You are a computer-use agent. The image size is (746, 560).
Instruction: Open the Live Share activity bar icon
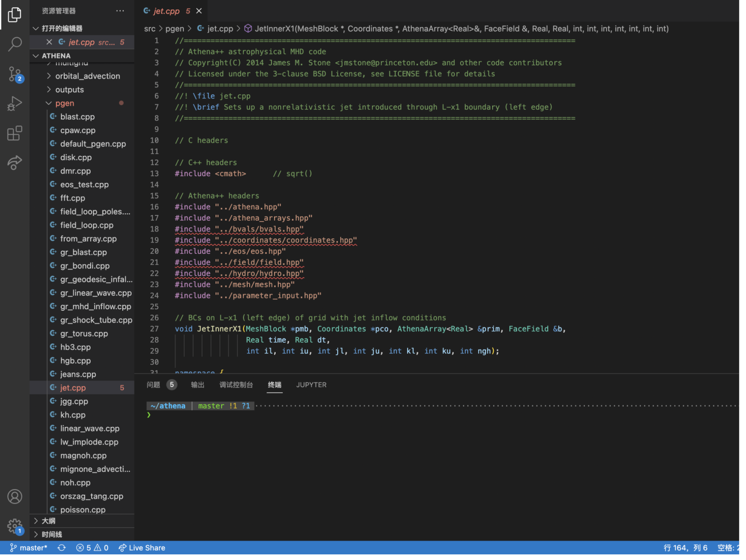[x=15, y=163]
